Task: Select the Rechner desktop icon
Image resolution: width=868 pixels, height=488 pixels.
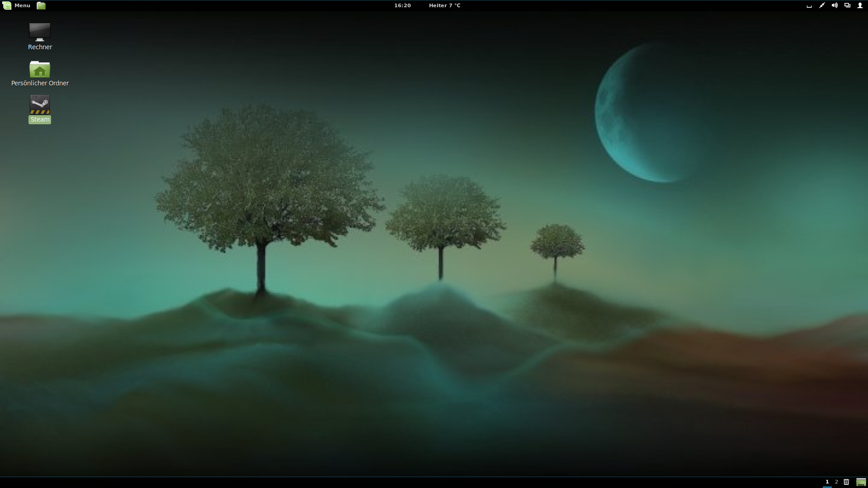Action: 40,32
